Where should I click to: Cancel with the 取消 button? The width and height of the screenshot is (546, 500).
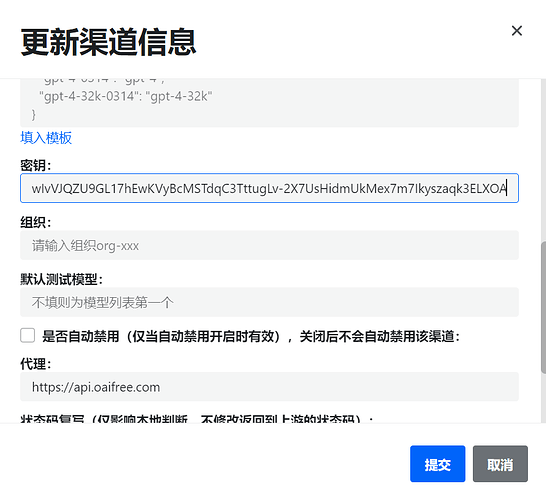[500, 464]
